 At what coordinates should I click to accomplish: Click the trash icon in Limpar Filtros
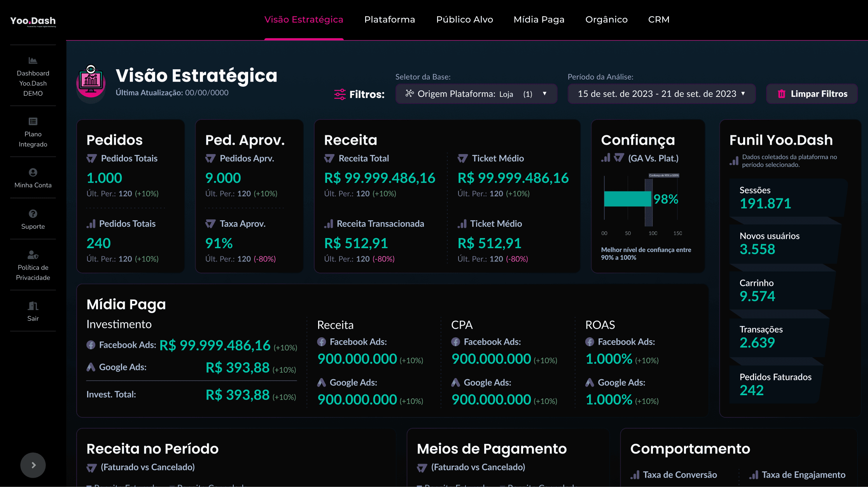click(x=781, y=94)
